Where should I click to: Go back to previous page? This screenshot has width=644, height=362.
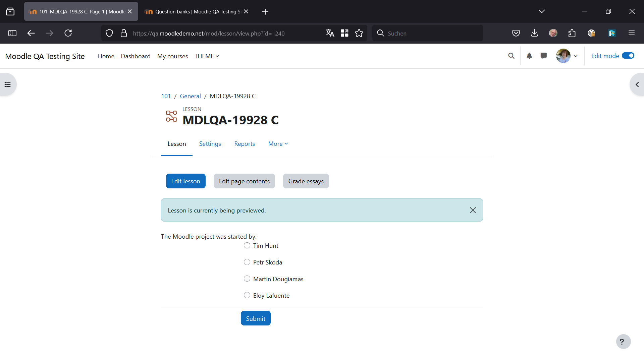pos(31,33)
